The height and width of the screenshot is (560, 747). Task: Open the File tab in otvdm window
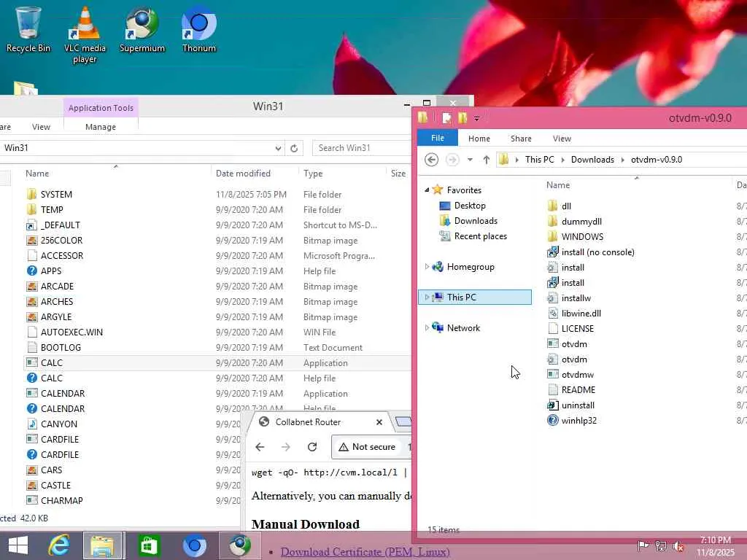438,138
